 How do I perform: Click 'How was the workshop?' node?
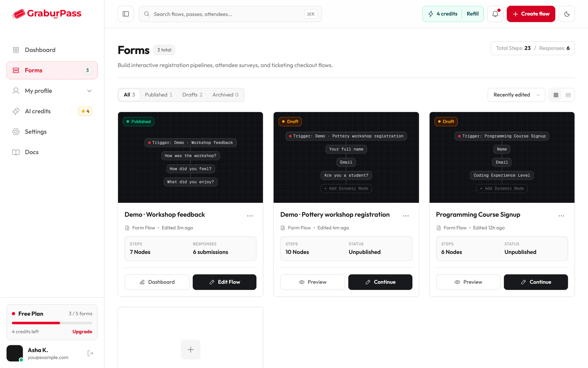pyautogui.click(x=190, y=156)
